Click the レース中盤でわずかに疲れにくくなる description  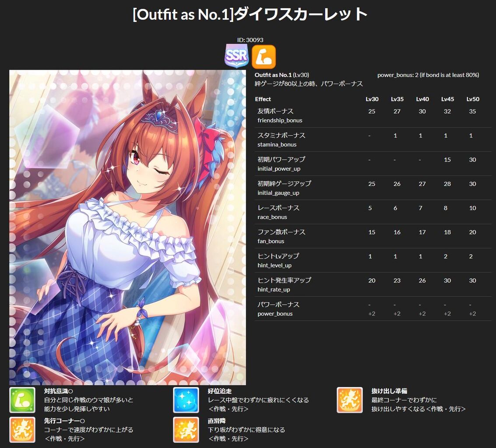(258, 400)
